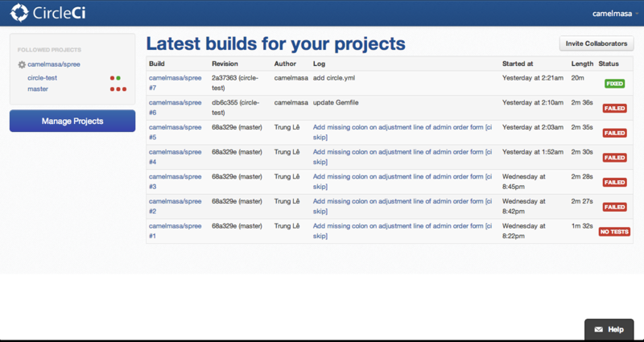Click 'Latest builds for your projects' heading
Screen dimensions: 644x342
point(276,43)
